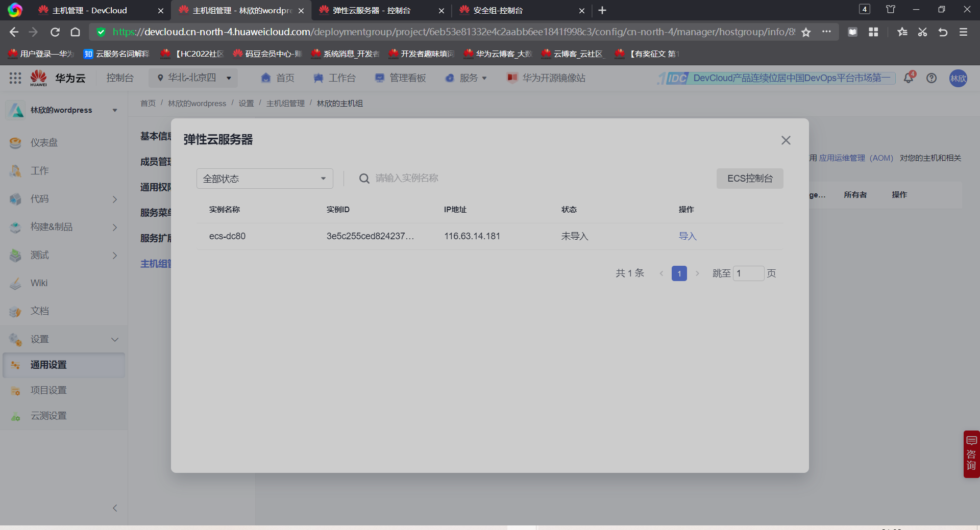
Task: Open browser extensions grid icon
Action: pos(873,32)
